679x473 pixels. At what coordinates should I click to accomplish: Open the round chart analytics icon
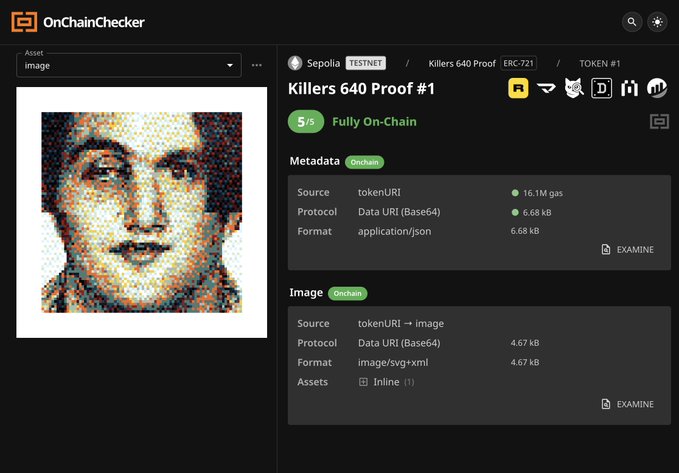[x=657, y=88]
